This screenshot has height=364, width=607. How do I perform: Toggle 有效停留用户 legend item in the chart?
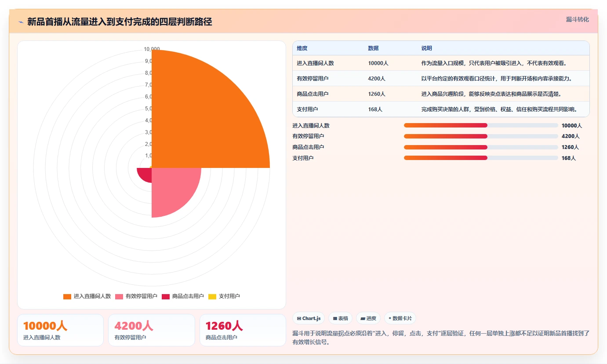click(x=136, y=296)
